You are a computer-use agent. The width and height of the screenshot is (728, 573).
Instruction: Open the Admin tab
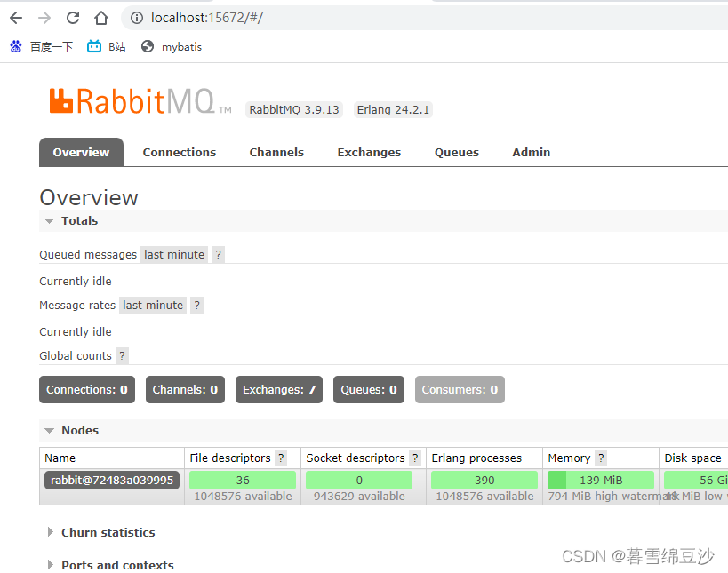[x=532, y=152]
